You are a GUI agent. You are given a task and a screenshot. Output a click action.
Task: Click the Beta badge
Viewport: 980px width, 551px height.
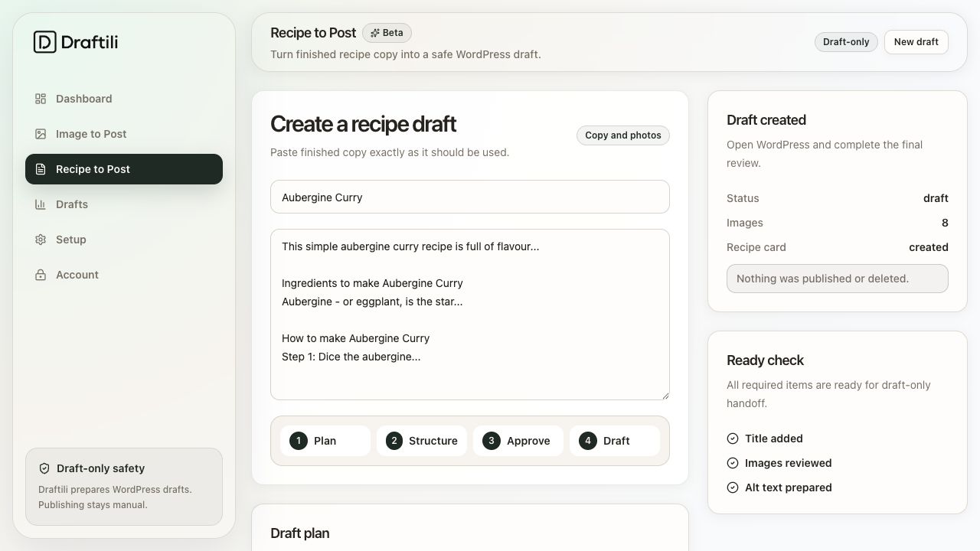pos(387,33)
